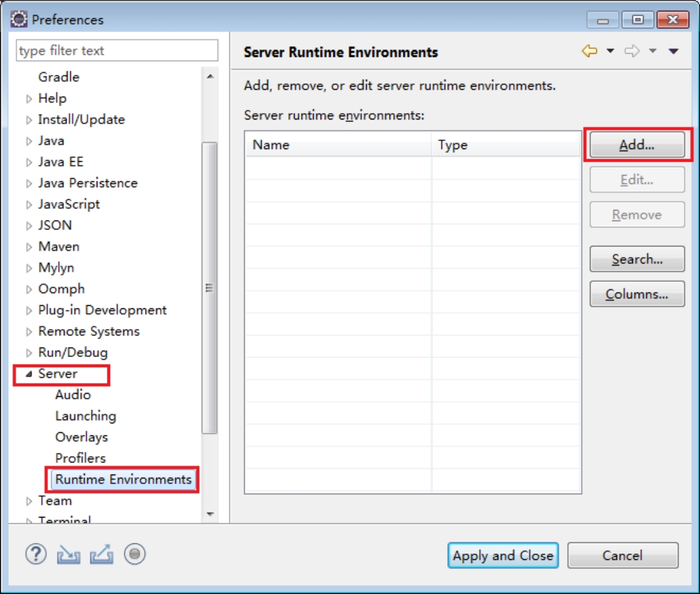700x594 pixels.
Task: Select the JSON preferences entry
Action: click(55, 226)
